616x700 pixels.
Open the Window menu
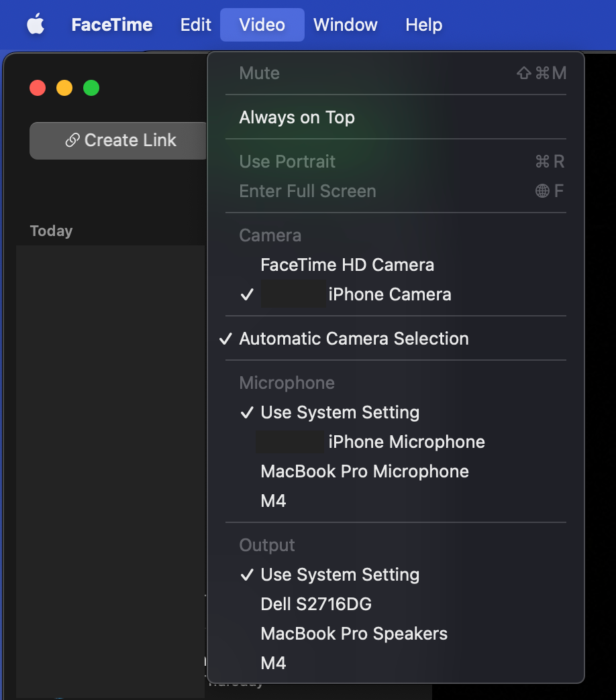pyautogui.click(x=346, y=25)
